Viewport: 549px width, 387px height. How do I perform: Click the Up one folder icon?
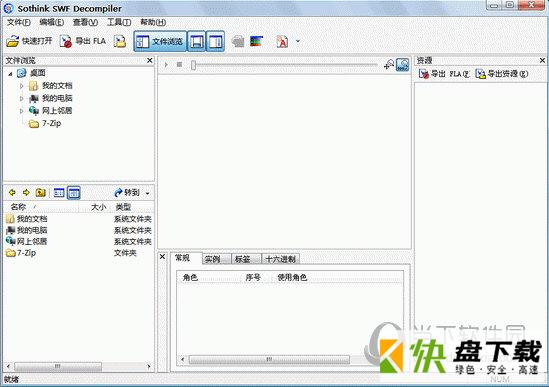(41, 192)
